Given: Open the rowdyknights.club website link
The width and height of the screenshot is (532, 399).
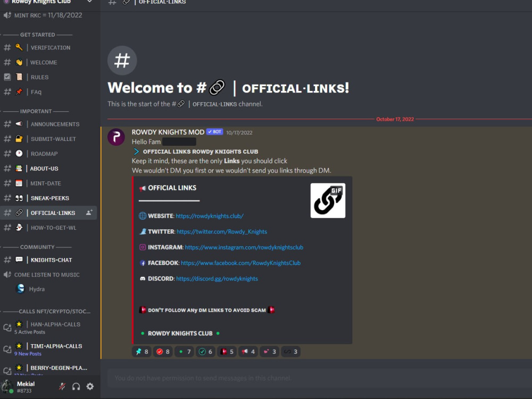Looking at the screenshot, I should 210,216.
